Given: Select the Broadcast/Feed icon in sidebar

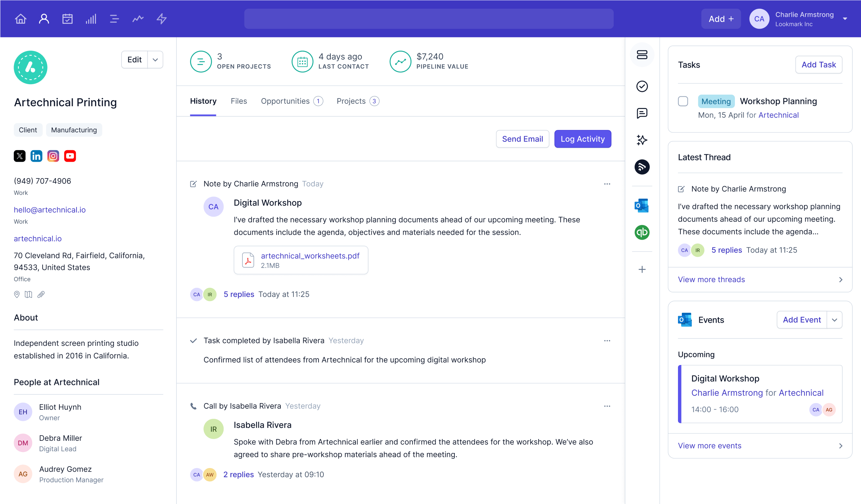Looking at the screenshot, I should tap(643, 167).
